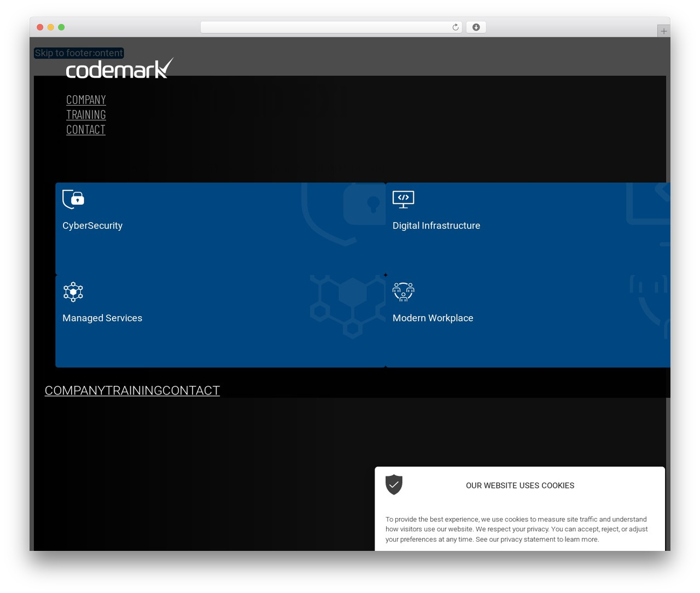Open COMPANY in the top navigation
Image resolution: width=700 pixels, height=593 pixels.
click(86, 100)
